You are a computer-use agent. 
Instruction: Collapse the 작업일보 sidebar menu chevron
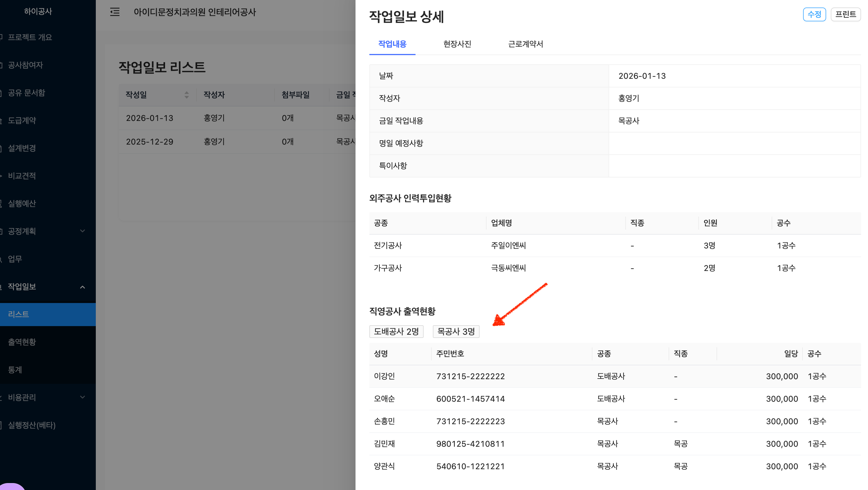(82, 287)
